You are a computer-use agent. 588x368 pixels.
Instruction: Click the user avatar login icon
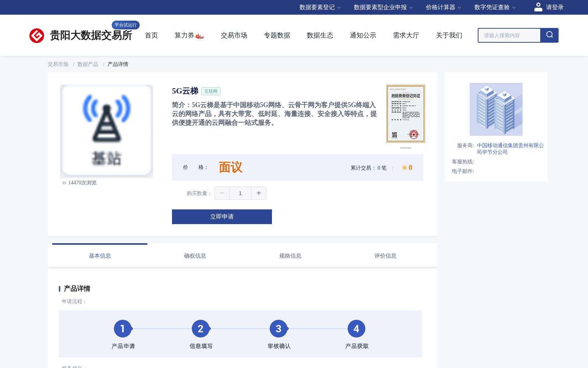(x=538, y=7)
